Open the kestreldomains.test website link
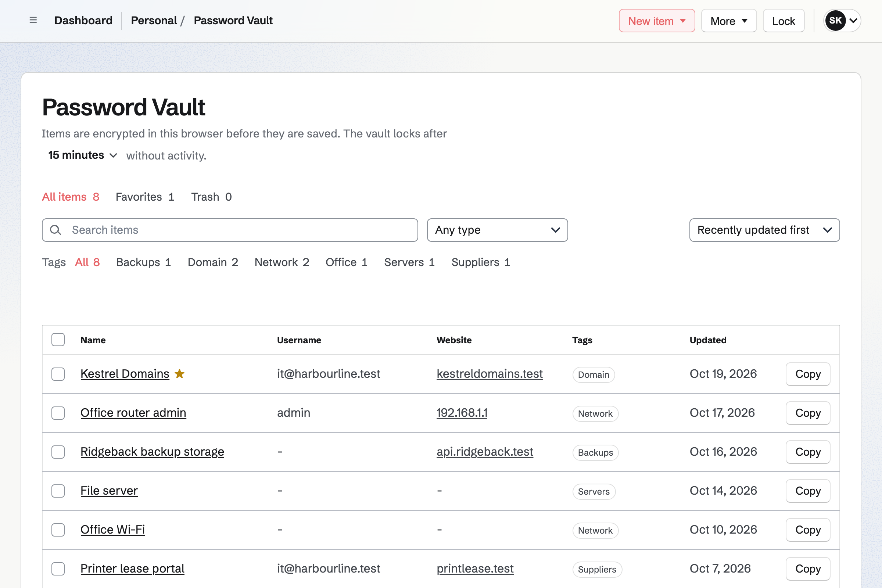Screen dimensions: 882x588 [x=490, y=374]
